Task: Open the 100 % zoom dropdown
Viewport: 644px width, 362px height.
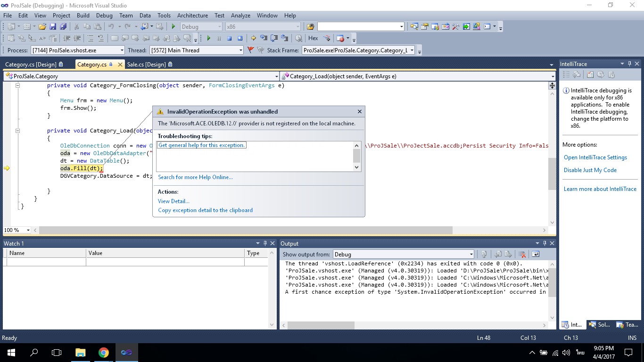Action: tap(17, 230)
